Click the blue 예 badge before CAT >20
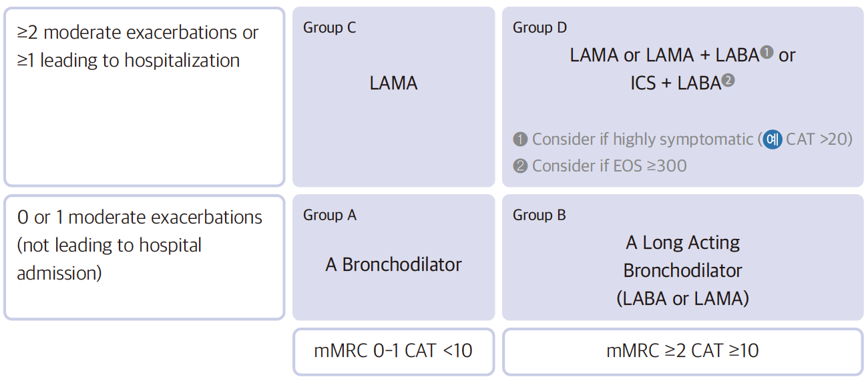The height and width of the screenshot is (383, 868). 773,139
